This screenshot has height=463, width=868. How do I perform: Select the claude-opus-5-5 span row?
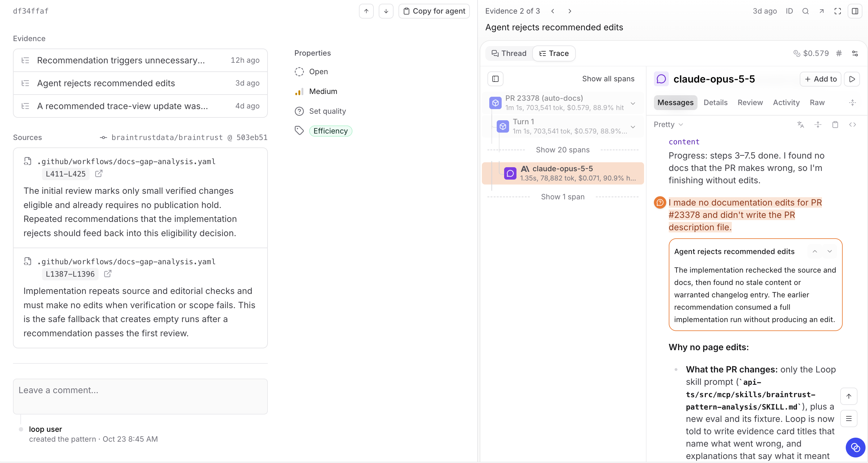(563, 173)
